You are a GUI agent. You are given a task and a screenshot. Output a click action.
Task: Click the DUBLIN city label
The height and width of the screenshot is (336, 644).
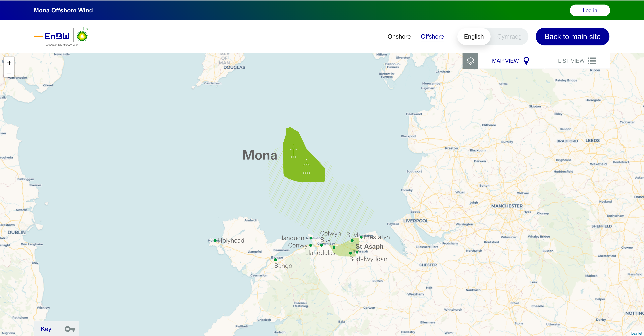(x=16, y=232)
